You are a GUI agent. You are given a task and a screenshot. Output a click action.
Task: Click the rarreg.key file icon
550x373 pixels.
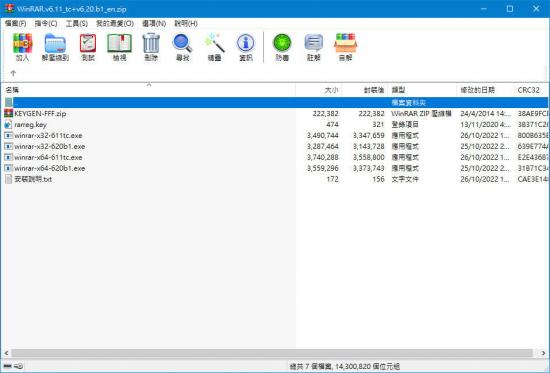click(x=8, y=124)
